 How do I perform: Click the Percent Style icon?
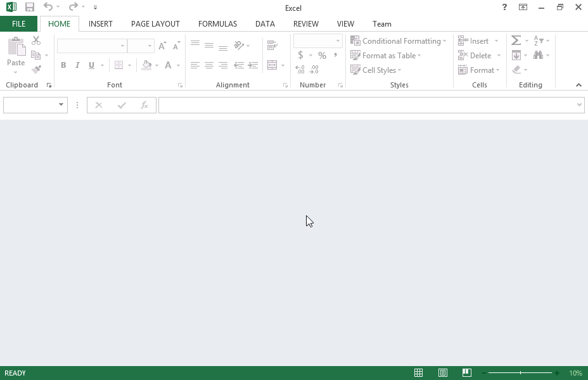(x=322, y=55)
